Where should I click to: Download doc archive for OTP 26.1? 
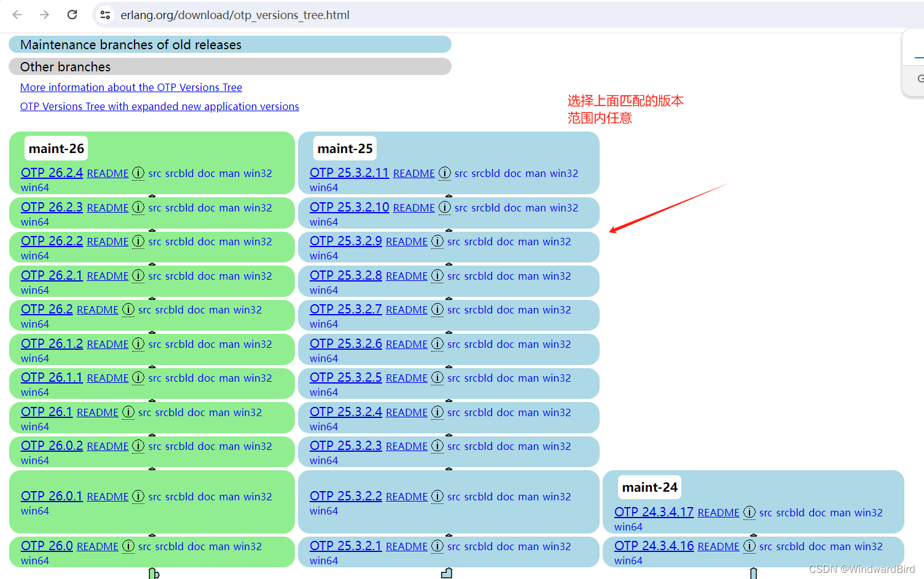[x=197, y=412]
